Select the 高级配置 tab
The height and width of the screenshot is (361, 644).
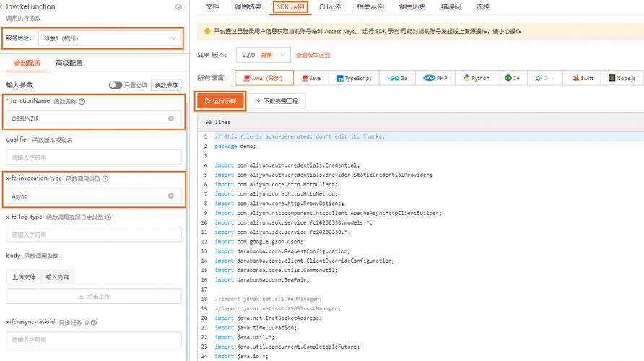[69, 64]
